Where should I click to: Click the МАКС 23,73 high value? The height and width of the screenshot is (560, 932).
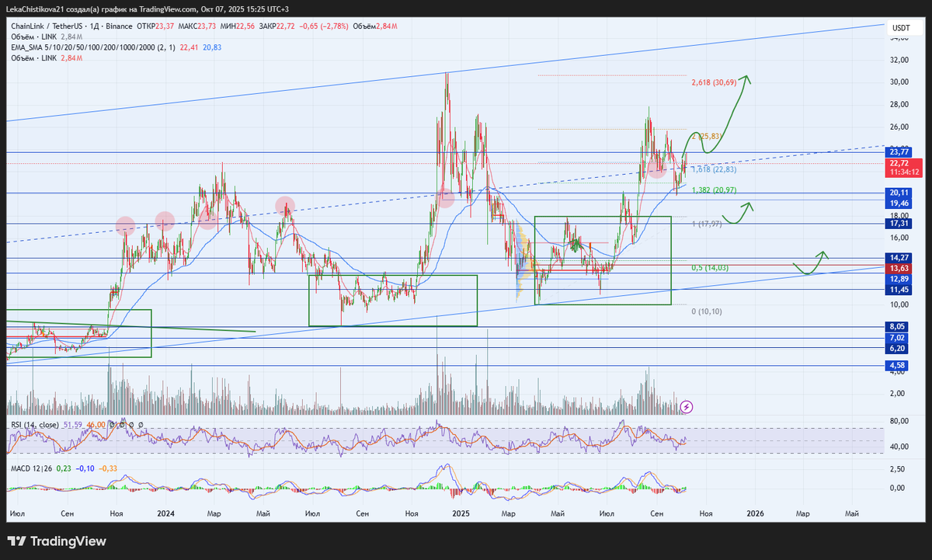[x=196, y=26]
